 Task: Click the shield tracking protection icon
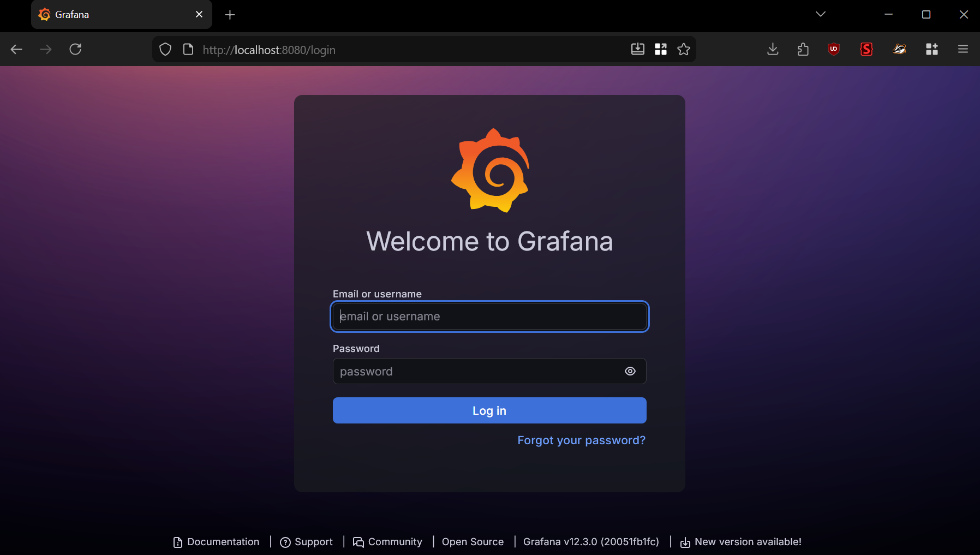[165, 50]
